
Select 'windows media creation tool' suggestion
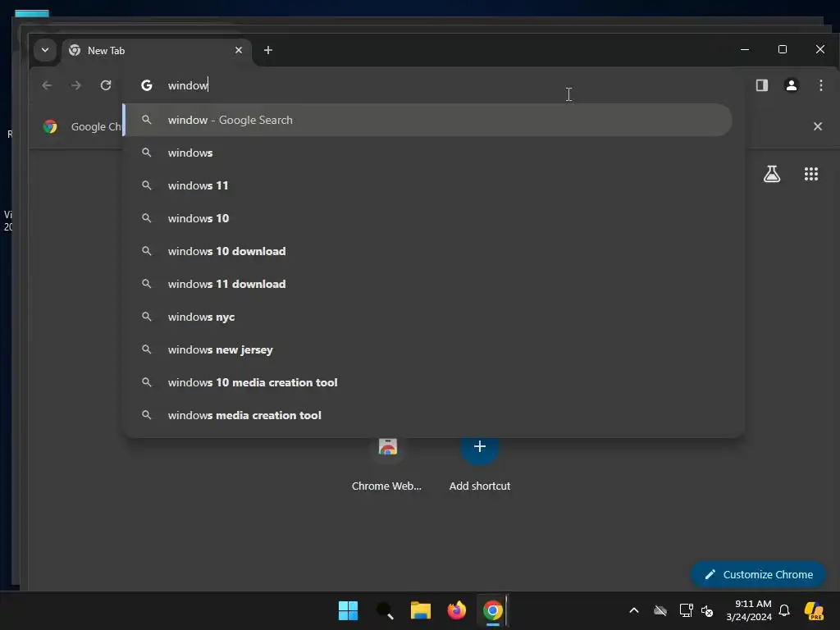pyautogui.click(x=427, y=415)
